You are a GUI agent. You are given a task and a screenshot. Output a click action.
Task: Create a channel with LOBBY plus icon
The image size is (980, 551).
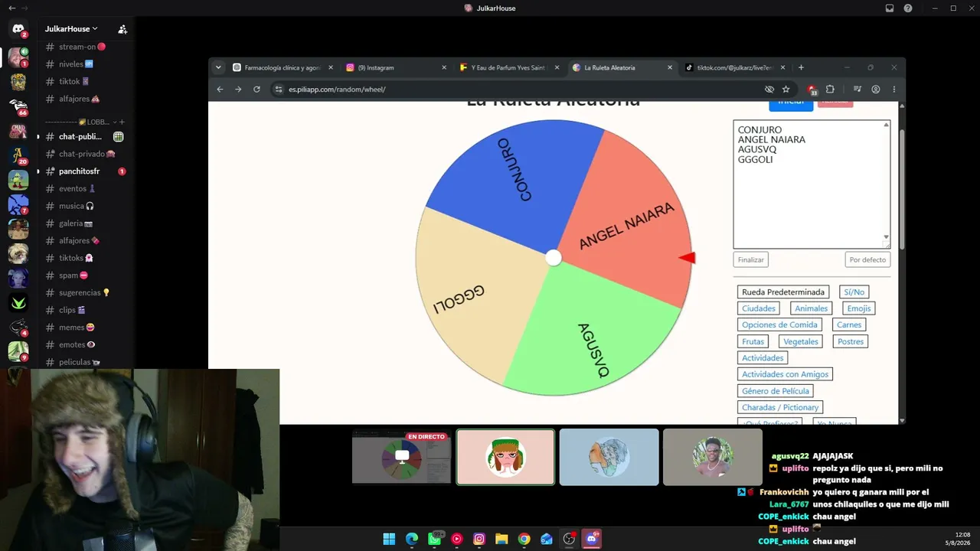pyautogui.click(x=122, y=122)
